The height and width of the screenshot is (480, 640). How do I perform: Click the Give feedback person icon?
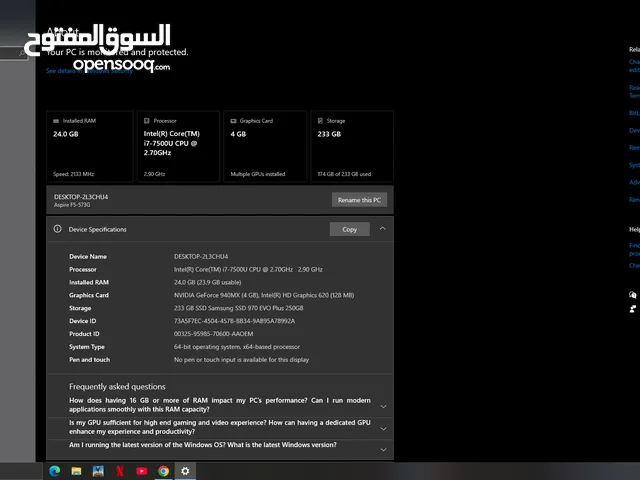(x=633, y=309)
